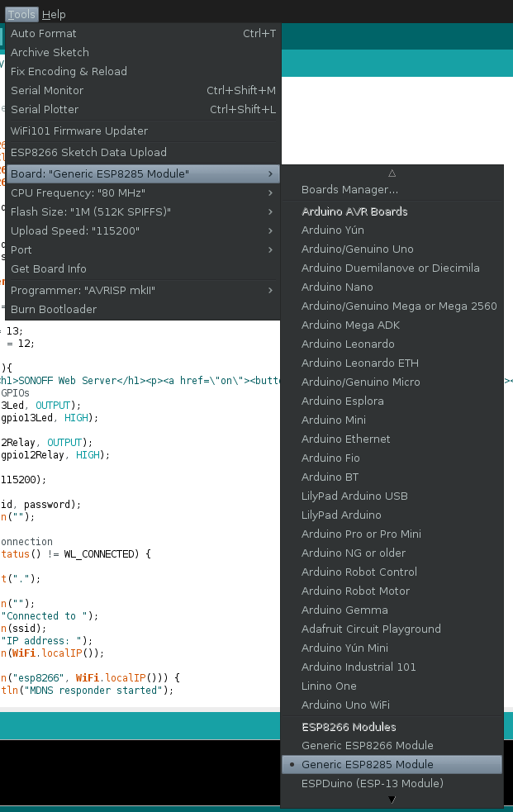Select Arduino/Genuino Micro board
The width and height of the screenshot is (513, 812).
[392, 382]
